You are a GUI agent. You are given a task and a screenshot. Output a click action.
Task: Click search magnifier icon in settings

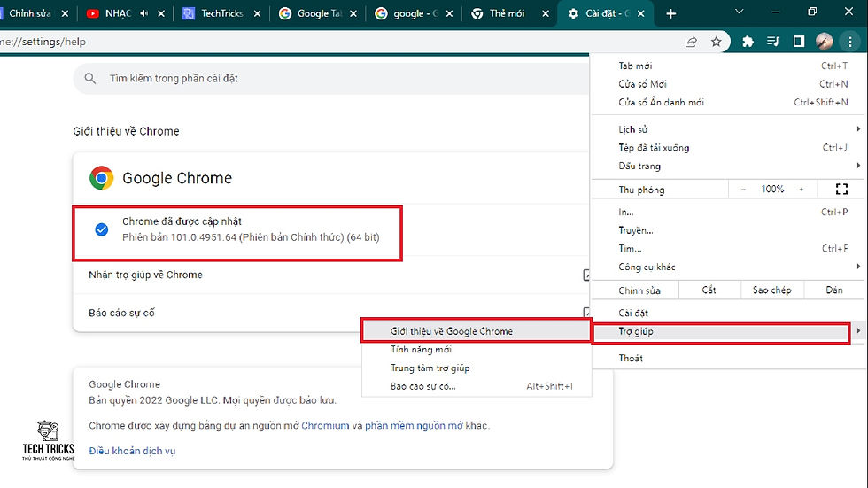point(90,79)
